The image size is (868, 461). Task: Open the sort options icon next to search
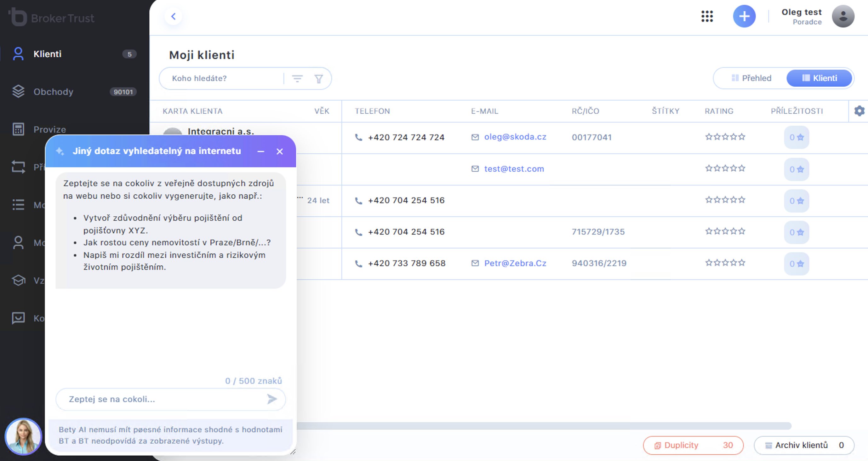[x=298, y=78]
